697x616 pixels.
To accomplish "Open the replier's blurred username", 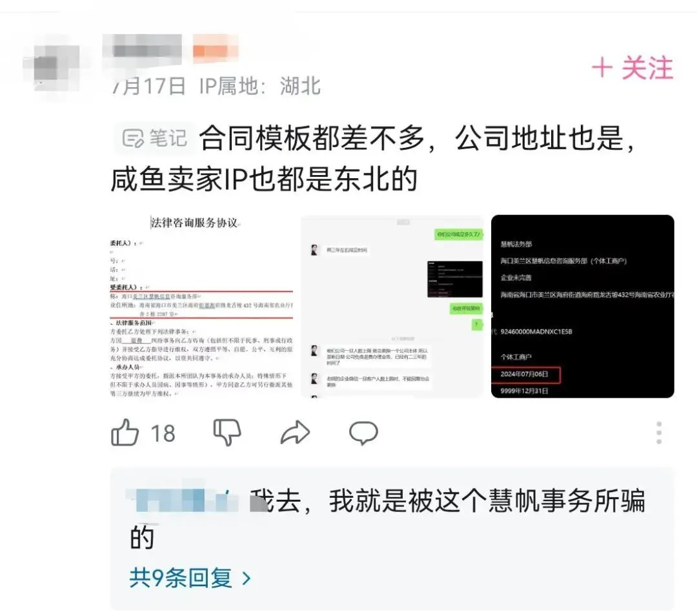I will click(182, 500).
